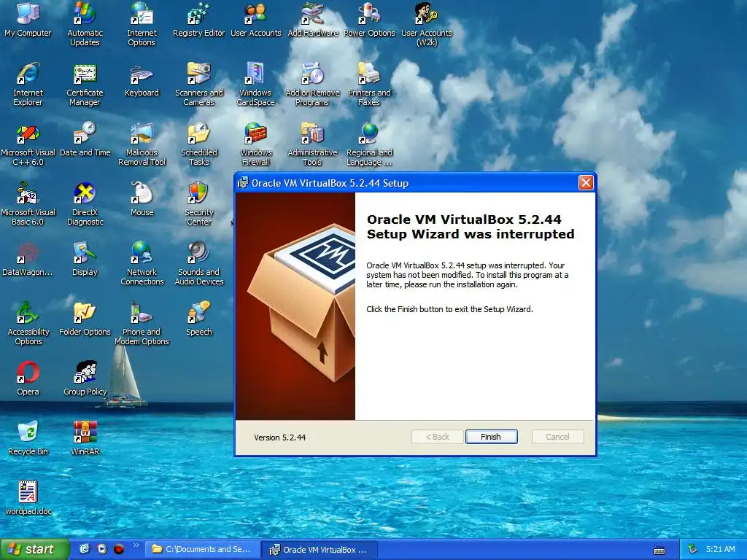Select the Security Center icon

(x=198, y=204)
